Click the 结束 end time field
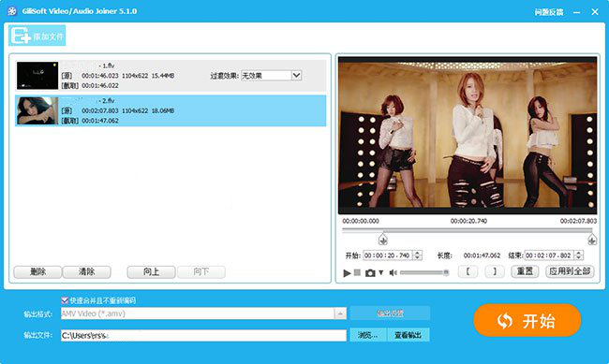Viewport: 609px width, 364px height. (x=549, y=255)
